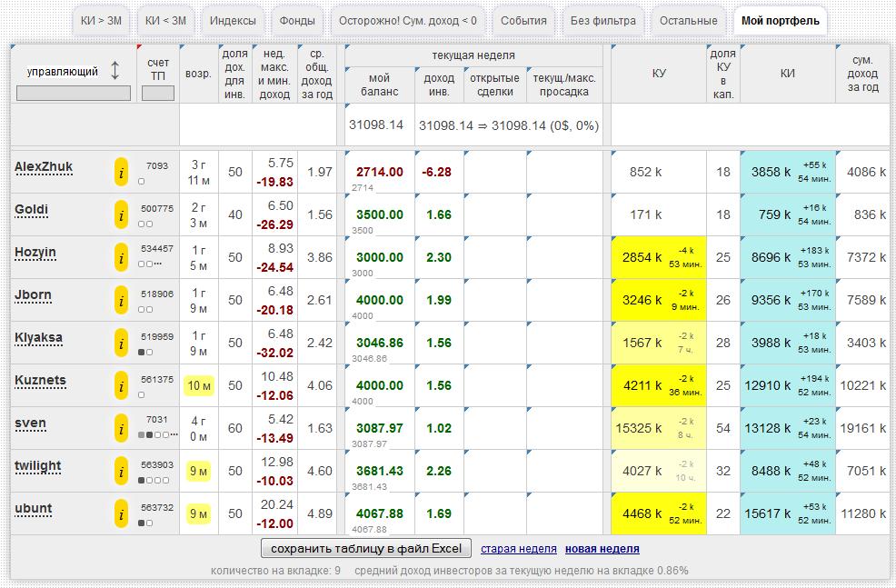Image resolution: width=896 pixels, height=588 pixels.
Task: Click сохранить таблицу в файл Excel button
Action: (365, 548)
